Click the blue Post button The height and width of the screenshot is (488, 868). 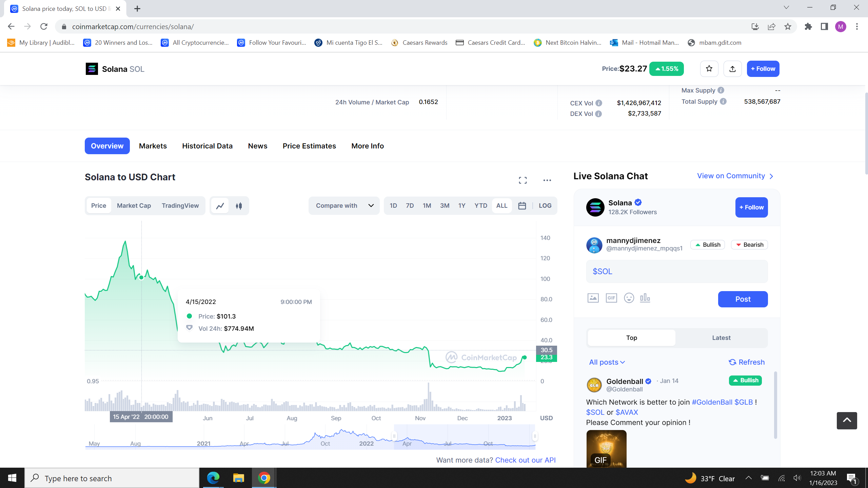pos(743,299)
